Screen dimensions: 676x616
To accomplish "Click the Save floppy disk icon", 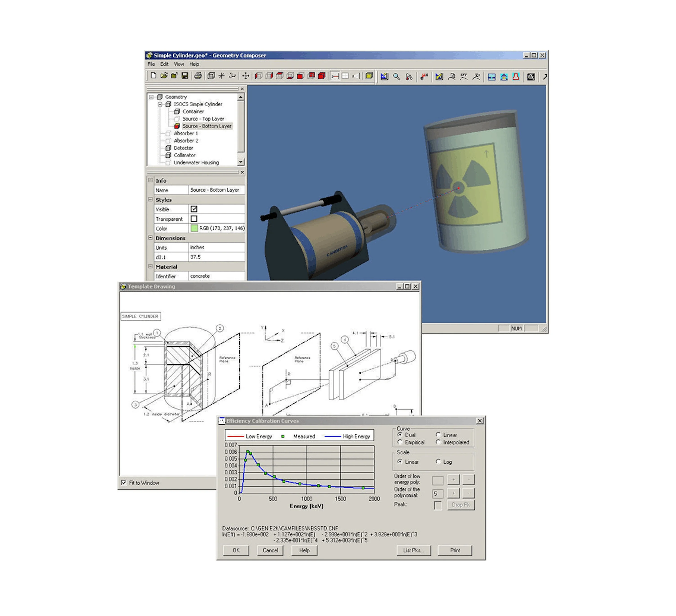I will [185, 76].
